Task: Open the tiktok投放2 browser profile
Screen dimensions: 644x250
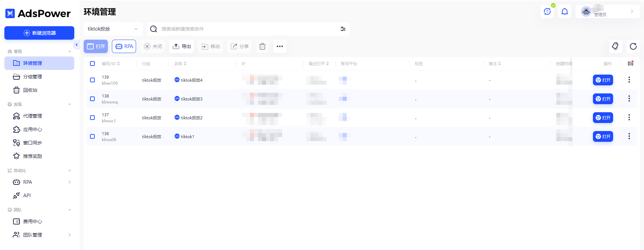Action: pos(603,118)
